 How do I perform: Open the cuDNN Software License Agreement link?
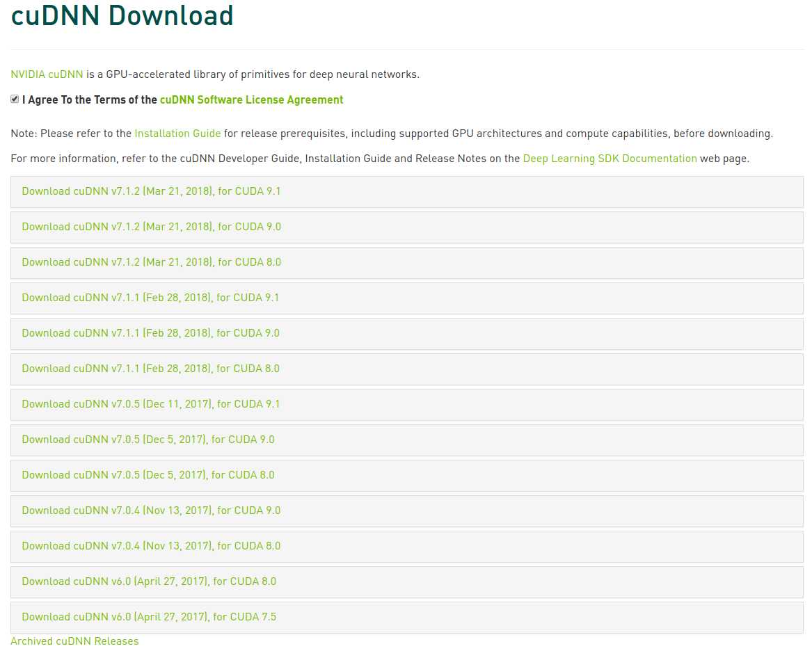click(x=251, y=100)
